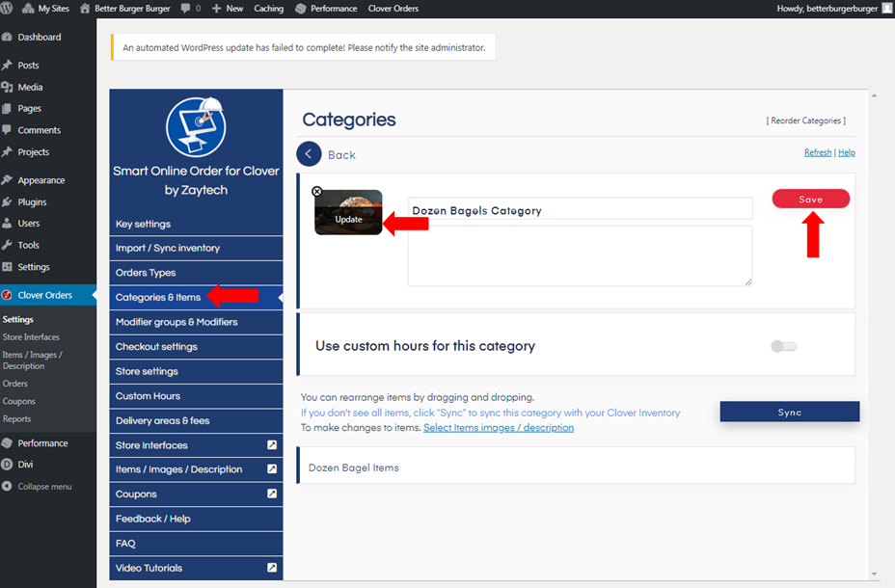Viewport: 895px width, 588px height.
Task: Click scrollbar down arrow at panel right
Action: [874, 574]
